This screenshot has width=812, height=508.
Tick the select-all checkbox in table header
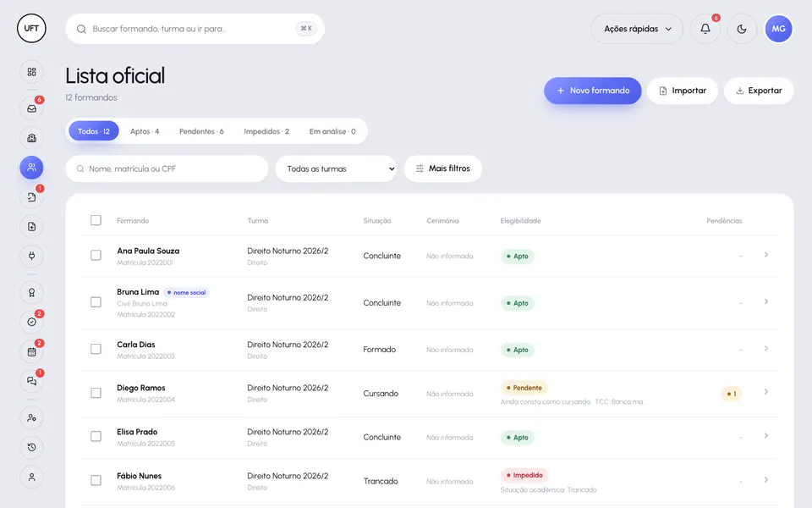point(96,220)
